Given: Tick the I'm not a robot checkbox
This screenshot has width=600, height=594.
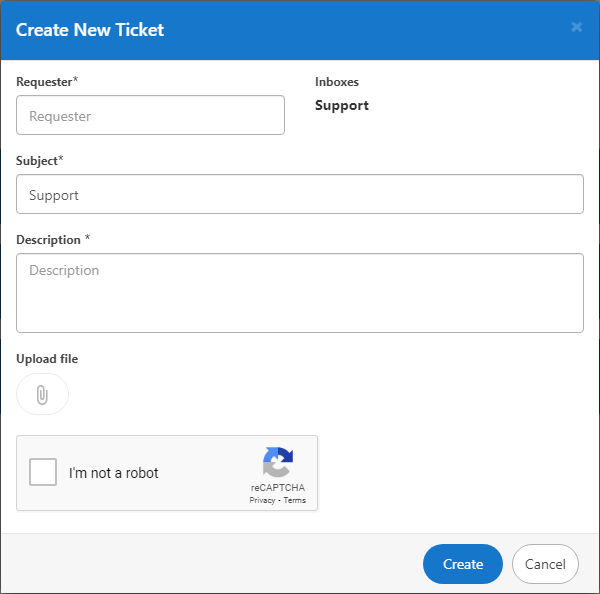Looking at the screenshot, I should [x=43, y=472].
